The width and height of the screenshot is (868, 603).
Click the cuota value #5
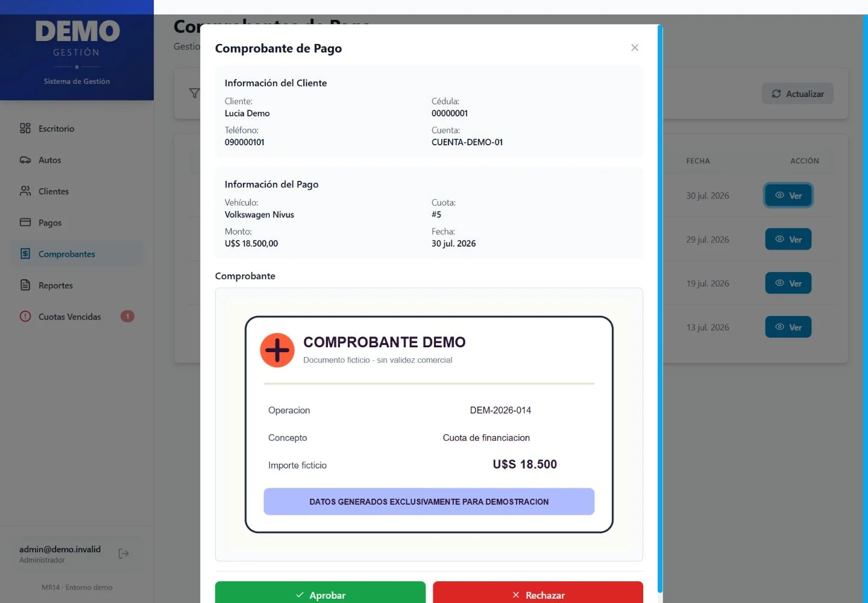pos(436,215)
